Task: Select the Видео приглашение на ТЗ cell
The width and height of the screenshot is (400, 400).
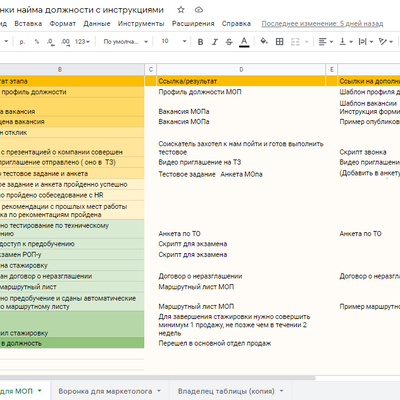Action: pos(241,162)
